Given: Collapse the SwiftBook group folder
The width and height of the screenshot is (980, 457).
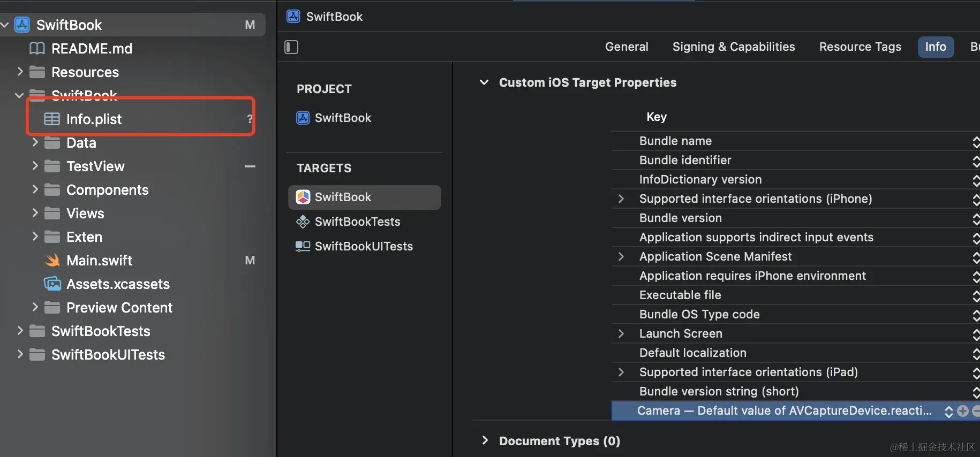Looking at the screenshot, I should click(x=19, y=95).
